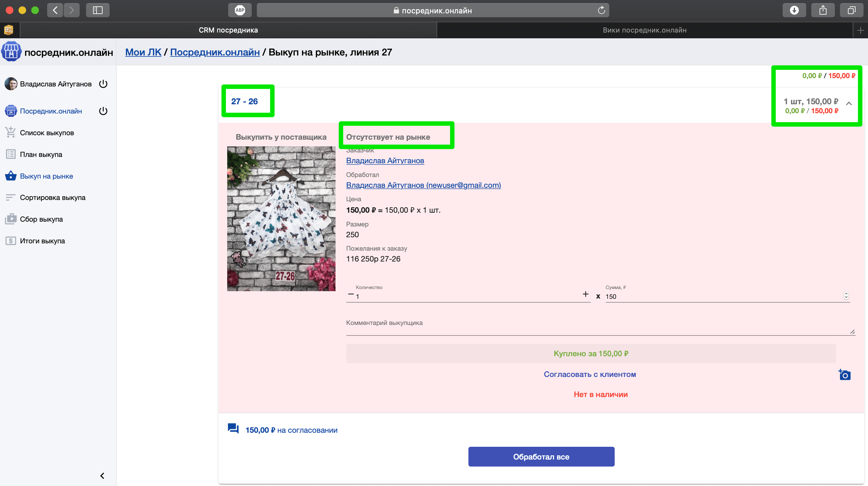Click the AdBlock Plus icon in the toolbar
Viewport: 868px width, 486px height.
[240, 10]
